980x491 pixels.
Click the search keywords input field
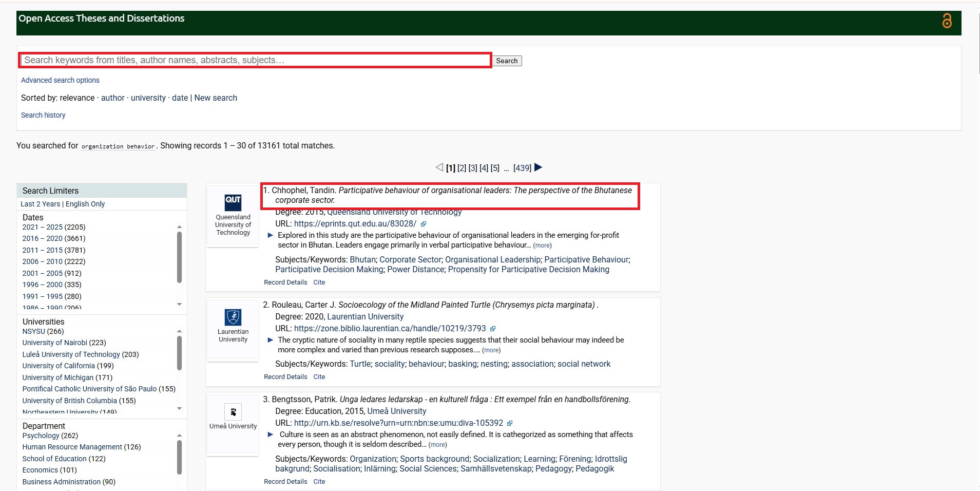coord(255,60)
